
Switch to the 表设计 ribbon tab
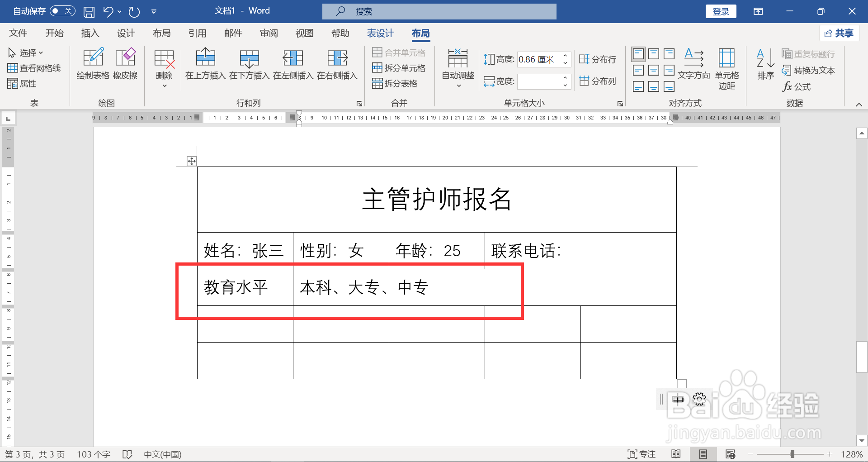point(380,33)
